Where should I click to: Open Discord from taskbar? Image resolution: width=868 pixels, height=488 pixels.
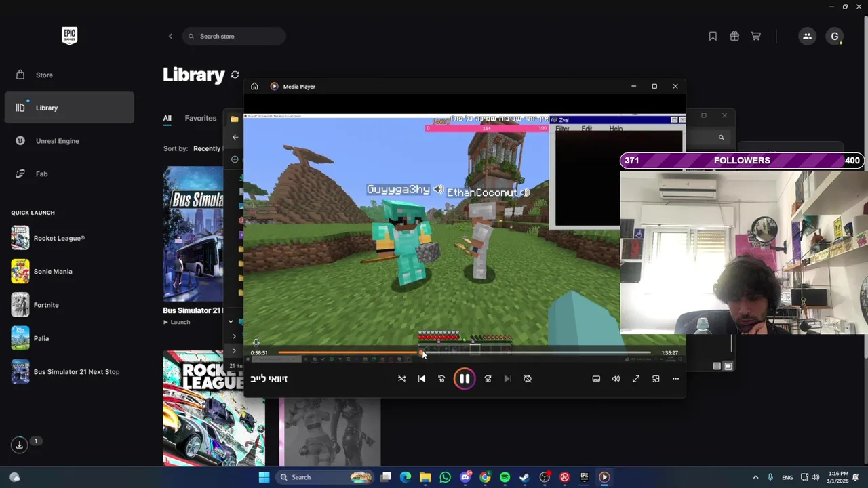465,477
